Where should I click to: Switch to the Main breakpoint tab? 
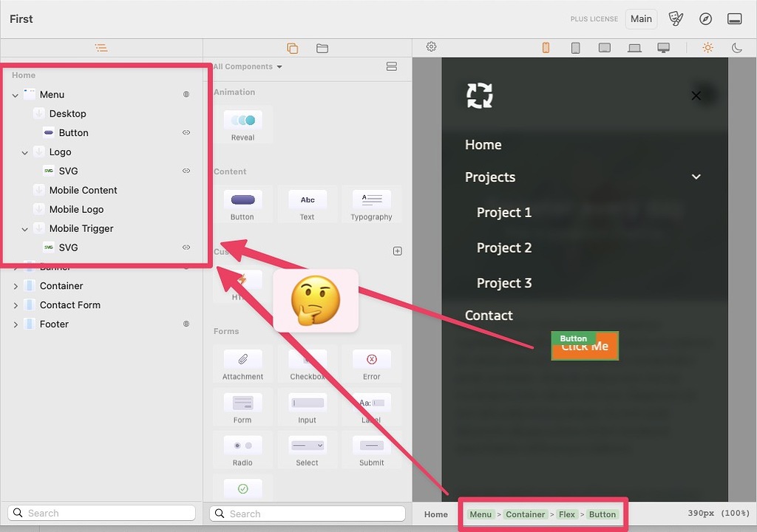pos(640,18)
